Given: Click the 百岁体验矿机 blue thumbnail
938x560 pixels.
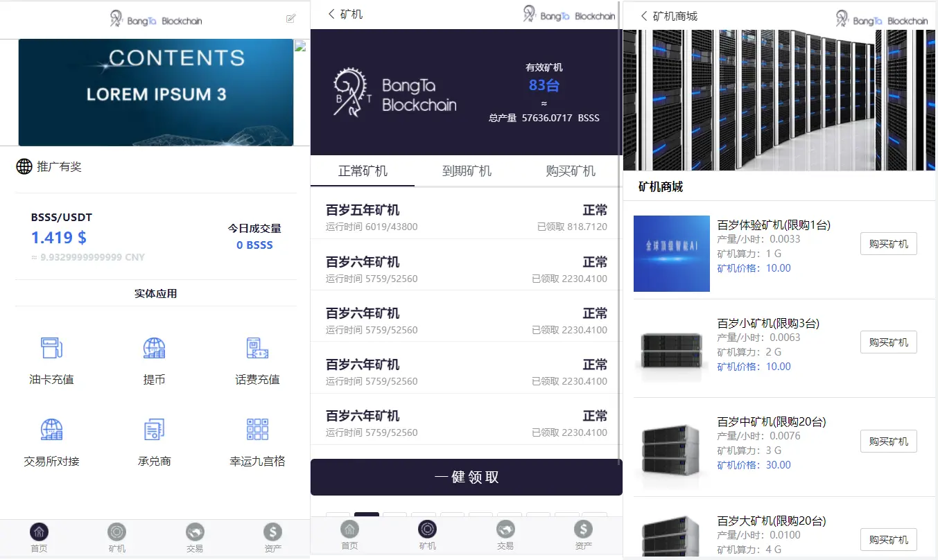Looking at the screenshot, I should (x=672, y=254).
